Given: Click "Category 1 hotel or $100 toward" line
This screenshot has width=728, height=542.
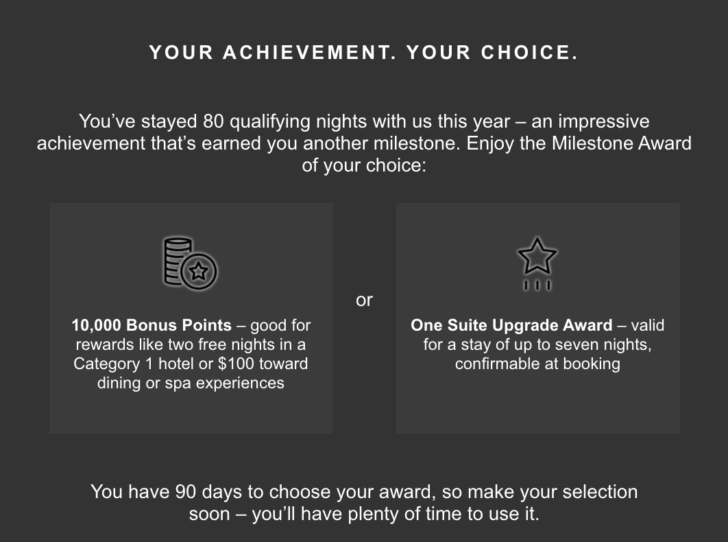Looking at the screenshot, I should pos(190,364).
